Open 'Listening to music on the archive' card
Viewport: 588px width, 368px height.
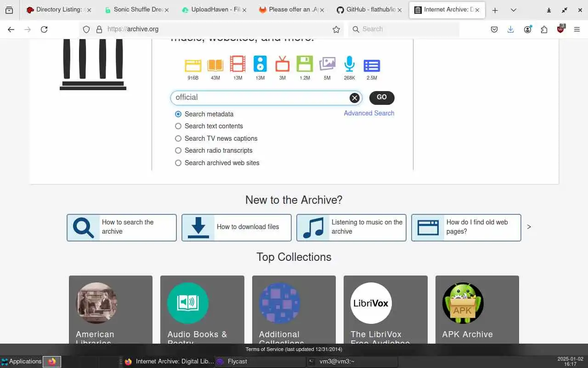click(x=351, y=227)
